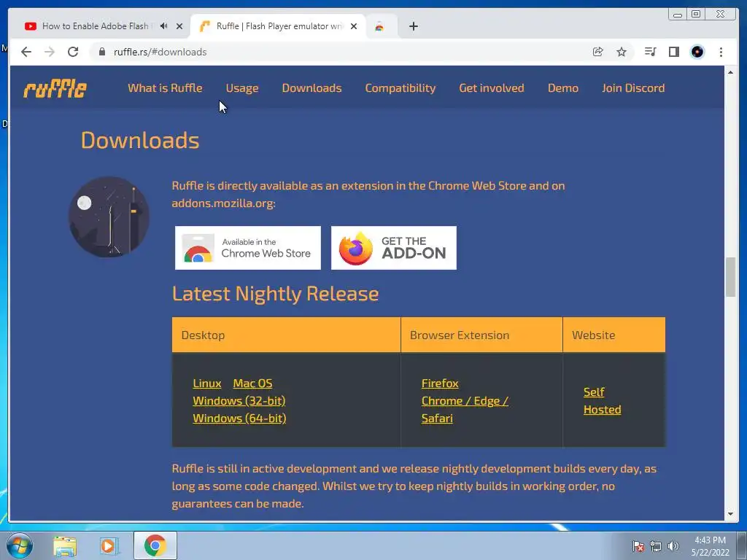
Task: Open the media control icon in toolbar
Action: (x=650, y=52)
